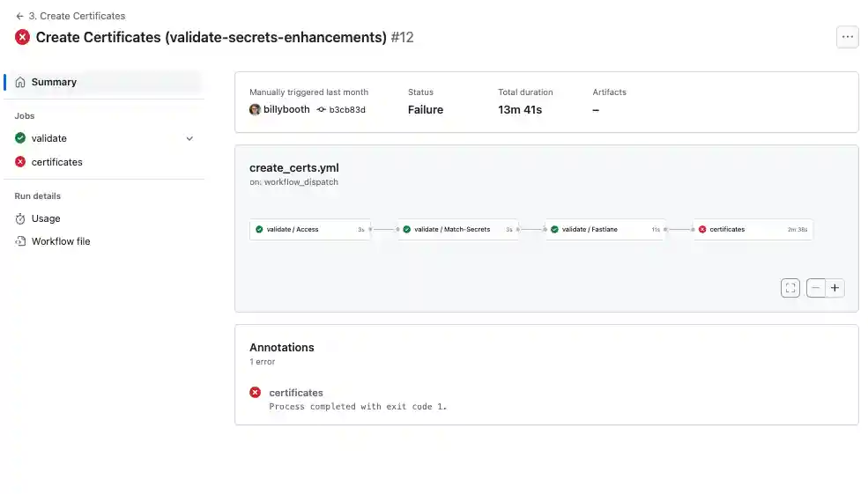868x494 pixels.
Task: Click the '11s' duration on Fastlane node
Action: pyautogui.click(x=656, y=230)
